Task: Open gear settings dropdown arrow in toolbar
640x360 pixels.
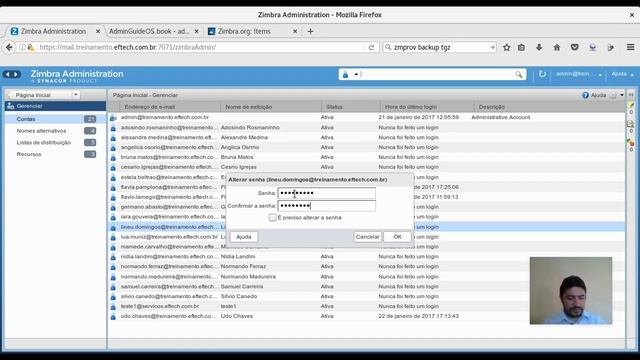Action: [x=622, y=95]
